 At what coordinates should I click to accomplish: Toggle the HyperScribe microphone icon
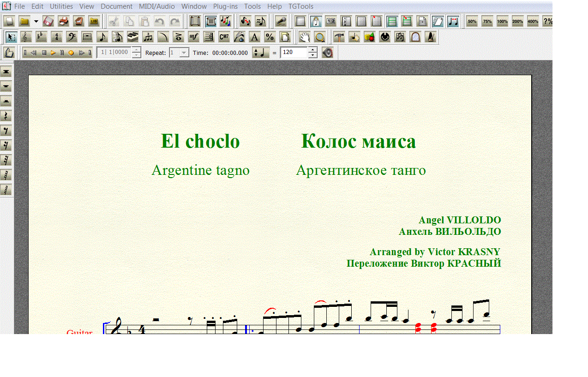click(280, 21)
